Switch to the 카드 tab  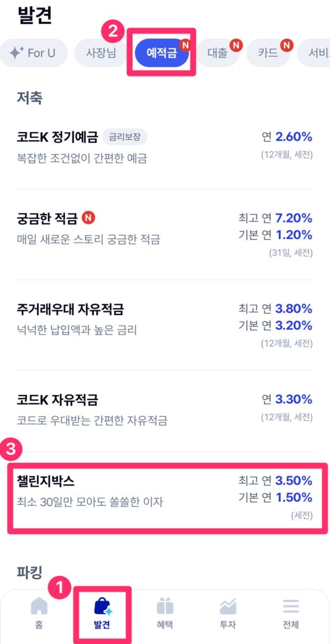tap(268, 53)
